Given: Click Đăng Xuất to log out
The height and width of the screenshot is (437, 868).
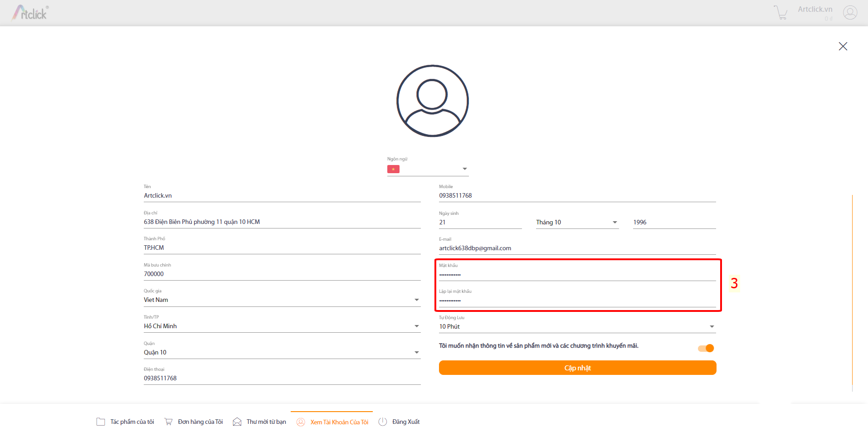Looking at the screenshot, I should tap(399, 422).
